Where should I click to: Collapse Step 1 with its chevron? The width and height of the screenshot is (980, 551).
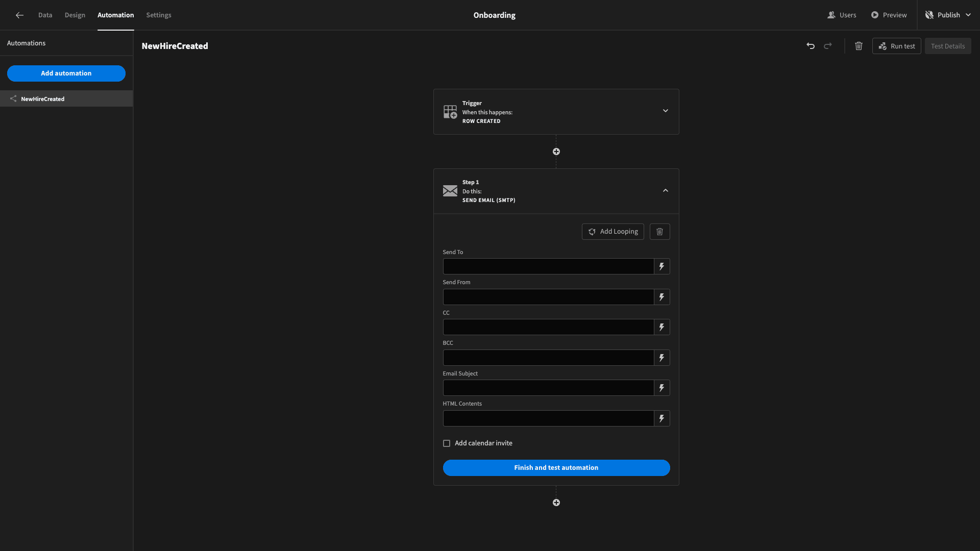(666, 190)
